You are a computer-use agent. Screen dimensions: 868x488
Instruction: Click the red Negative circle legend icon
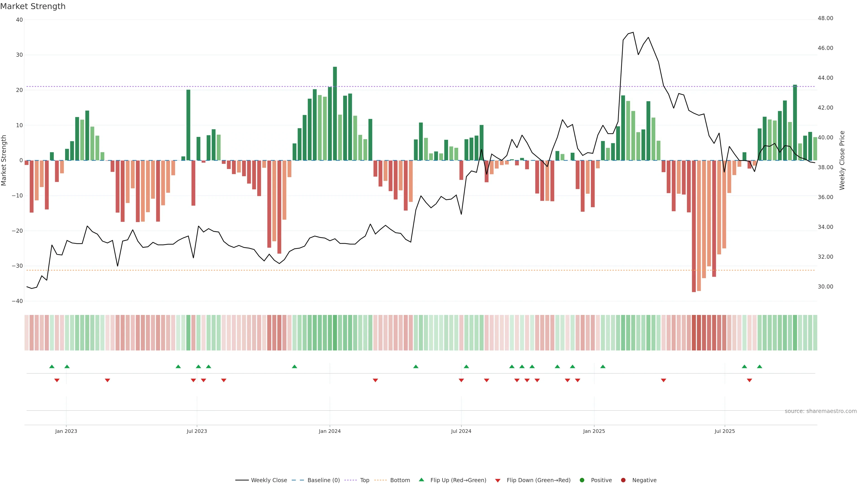(x=623, y=480)
